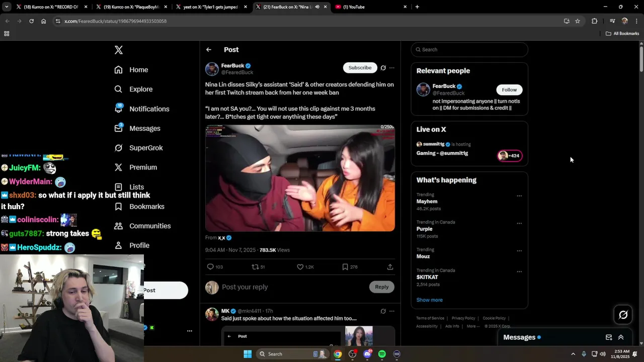
Task: Show hidden system tray icons
Action: [x=573, y=354]
